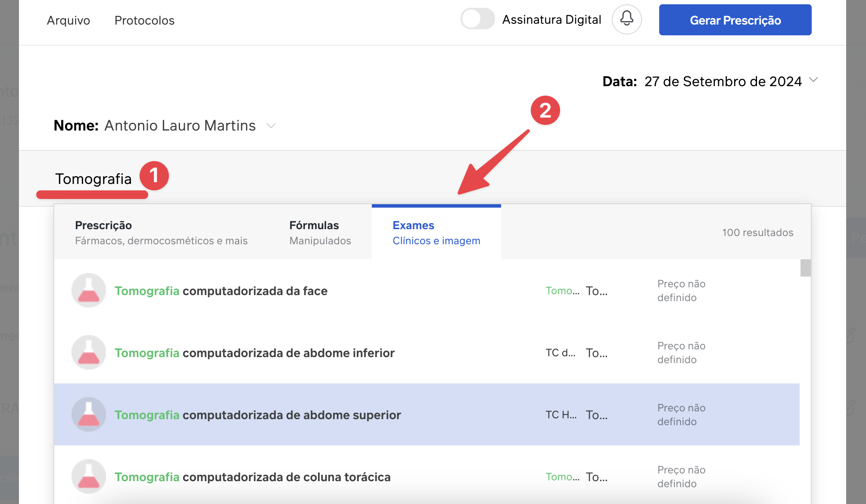Click the notification bell icon
Image resolution: width=866 pixels, height=504 pixels.
coord(626,19)
